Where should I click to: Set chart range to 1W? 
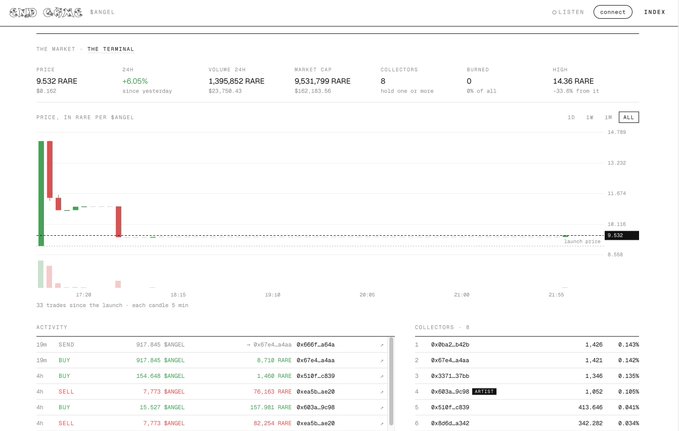[x=589, y=117]
